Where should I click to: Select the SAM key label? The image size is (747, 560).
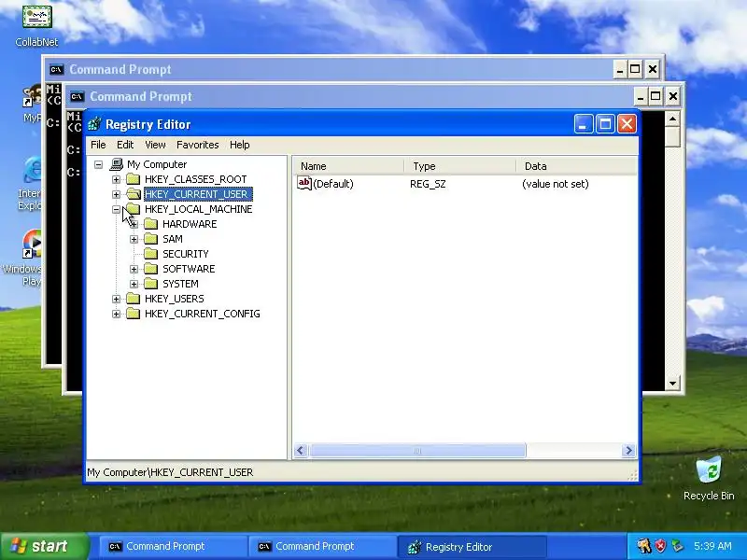tap(173, 239)
